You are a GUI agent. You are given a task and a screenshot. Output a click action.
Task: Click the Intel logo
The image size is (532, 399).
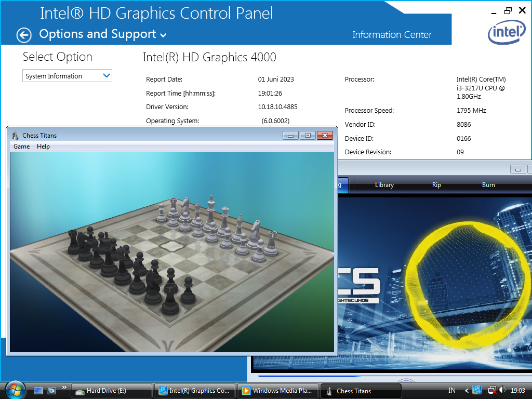pos(506,33)
